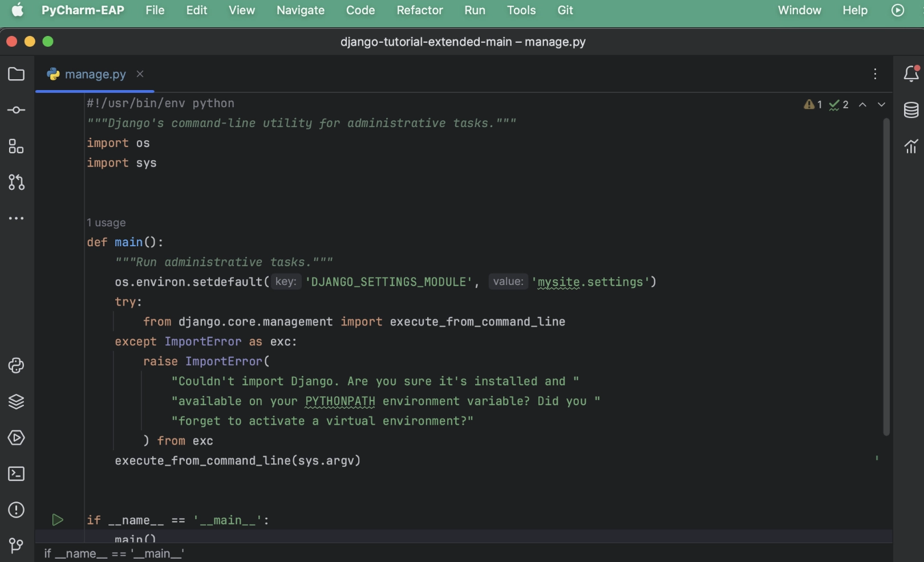Open the Pull Requests tool window icon

pos(16,182)
